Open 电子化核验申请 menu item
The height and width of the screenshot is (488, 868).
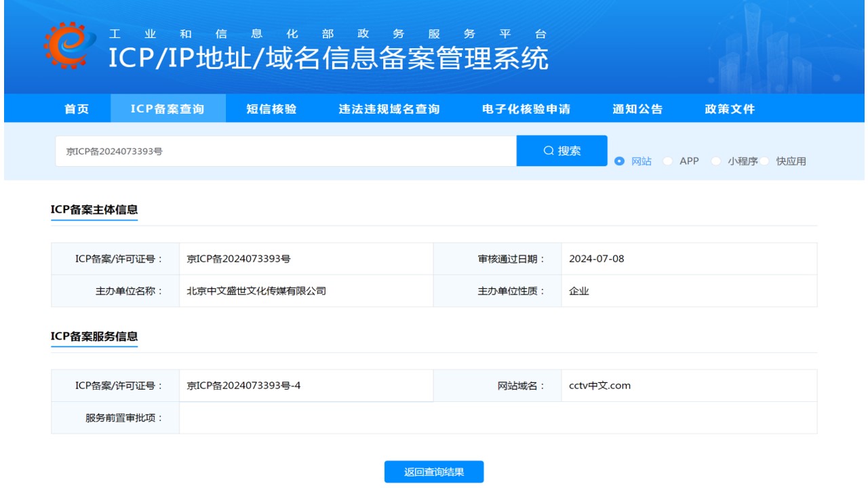point(526,109)
